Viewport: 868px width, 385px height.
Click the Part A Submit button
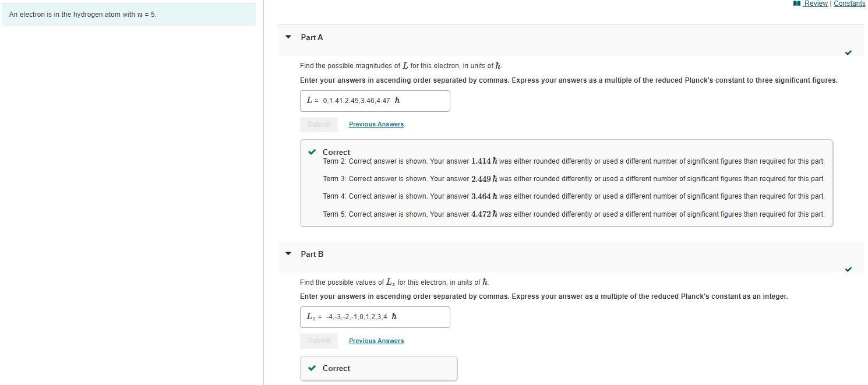coord(319,124)
